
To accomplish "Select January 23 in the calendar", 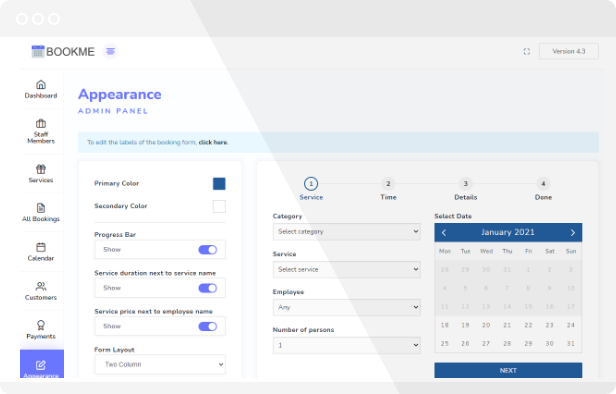I will click(550, 325).
